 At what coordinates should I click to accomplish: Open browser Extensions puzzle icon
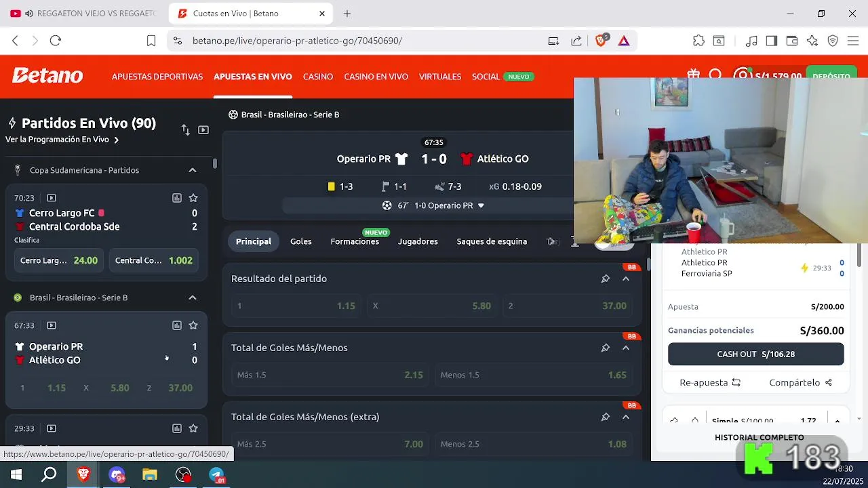pos(698,41)
